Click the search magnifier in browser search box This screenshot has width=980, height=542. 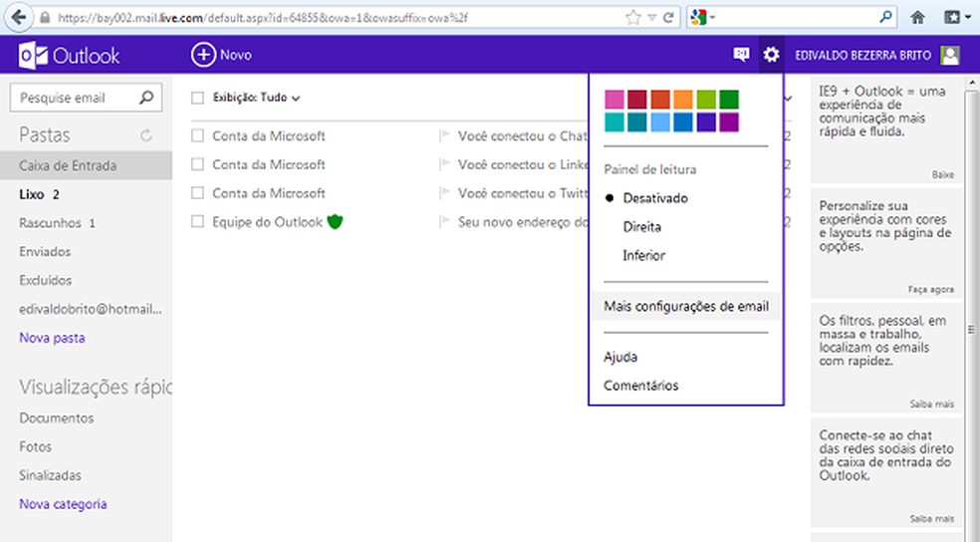[x=885, y=18]
